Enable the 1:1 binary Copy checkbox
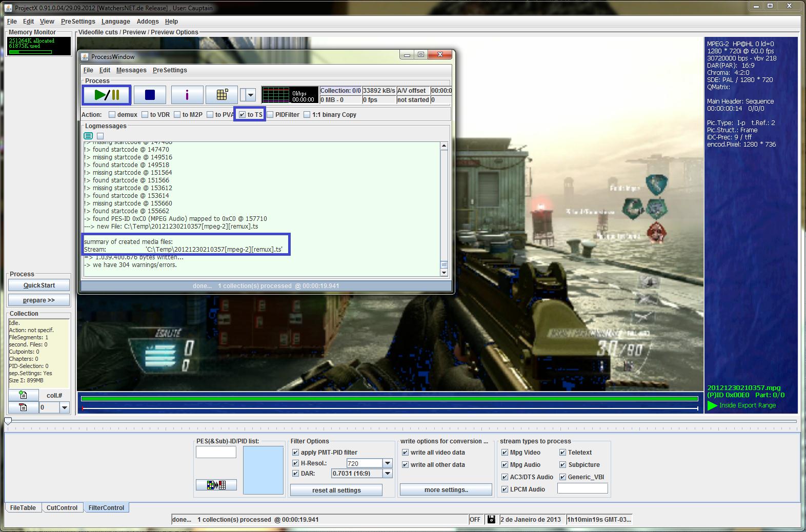Screen dimensions: 806x532 coord(307,115)
